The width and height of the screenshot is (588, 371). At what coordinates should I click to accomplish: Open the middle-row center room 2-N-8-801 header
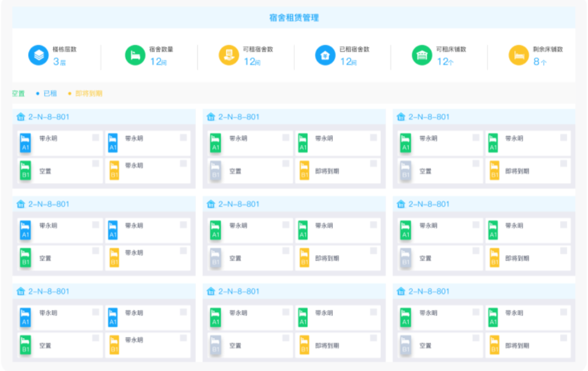click(294, 204)
